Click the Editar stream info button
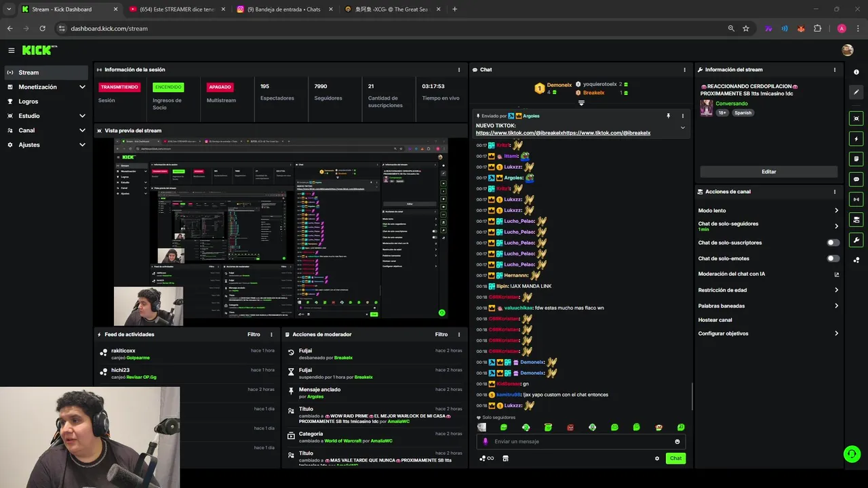The height and width of the screenshot is (488, 868). (768, 171)
